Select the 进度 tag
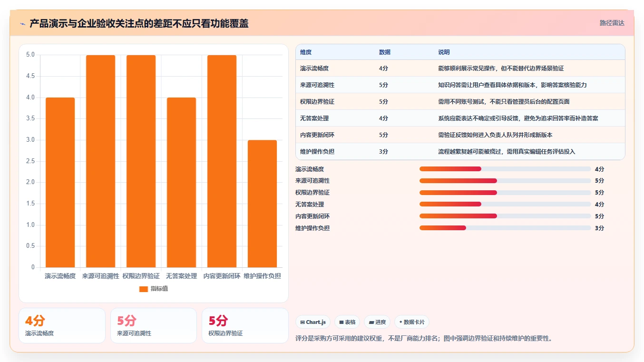 coord(377,322)
